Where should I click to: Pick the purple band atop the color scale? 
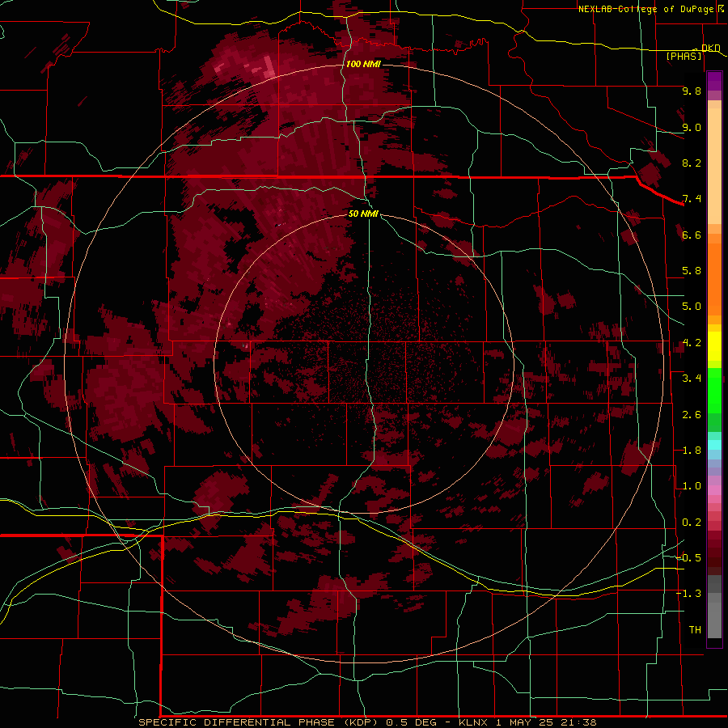714,81
